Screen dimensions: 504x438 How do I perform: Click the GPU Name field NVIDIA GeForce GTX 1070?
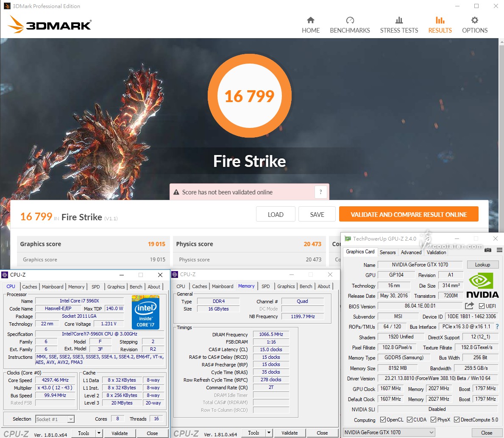coord(420,265)
